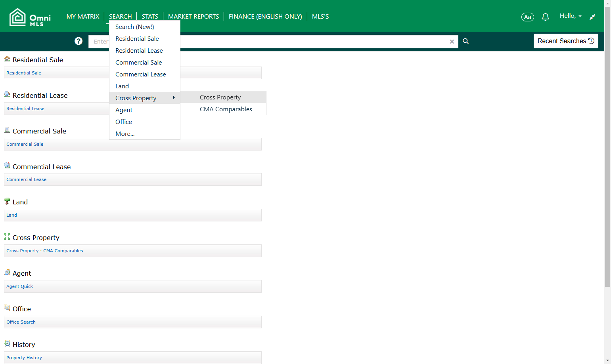Viewport: 611px width, 364px height.
Task: Click the Residential Lease section icon
Action: coord(7,95)
